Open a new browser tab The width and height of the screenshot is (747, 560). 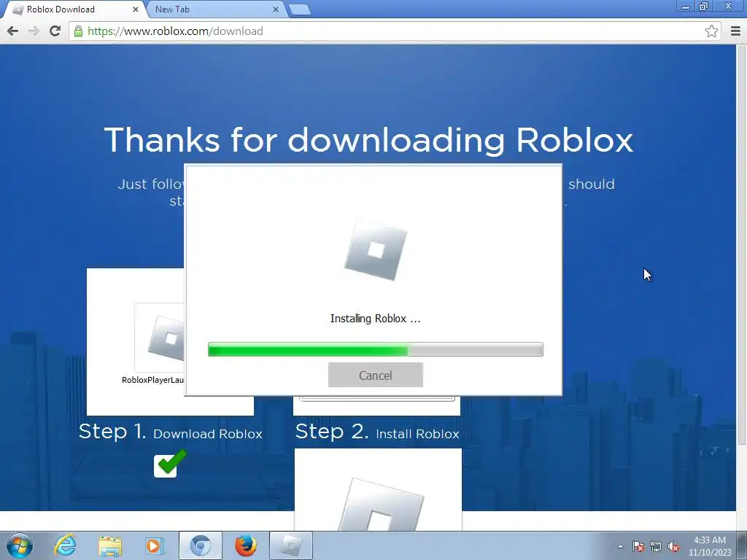click(x=300, y=9)
